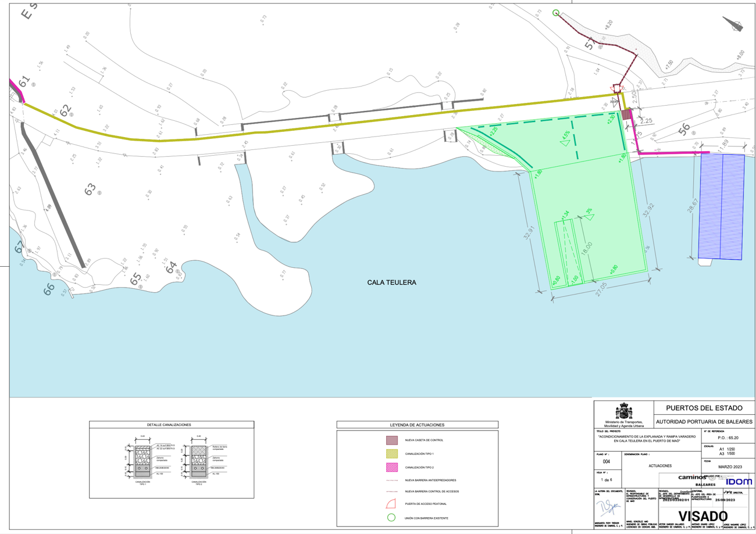Viewport: 756px width, 534px height.
Task: Click the Spanish coat of arms emblem
Action: point(625,412)
